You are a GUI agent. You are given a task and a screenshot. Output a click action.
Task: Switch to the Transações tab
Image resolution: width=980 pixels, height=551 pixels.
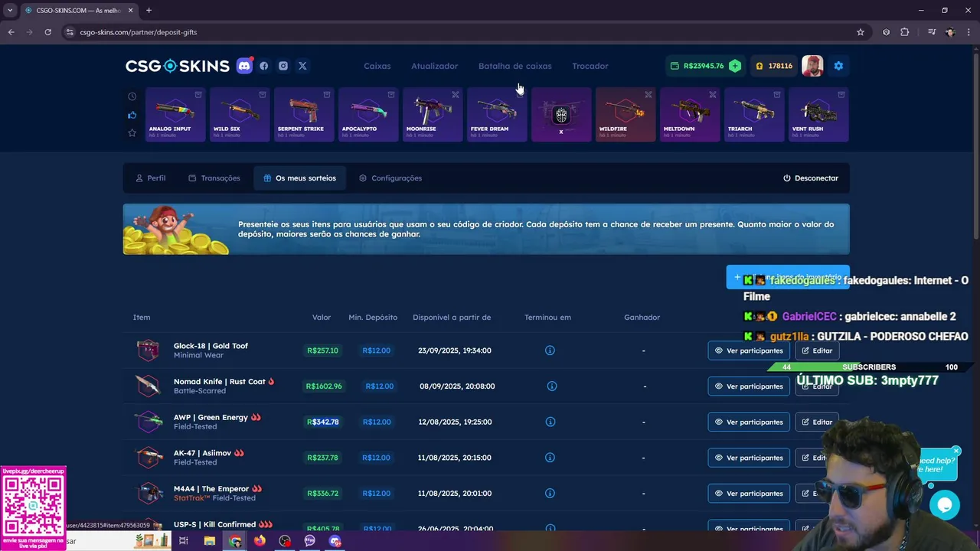214,178
